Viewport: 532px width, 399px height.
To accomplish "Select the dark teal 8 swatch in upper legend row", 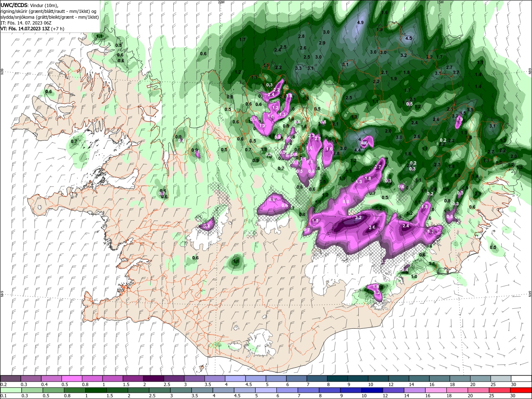I will tap(337, 379).
